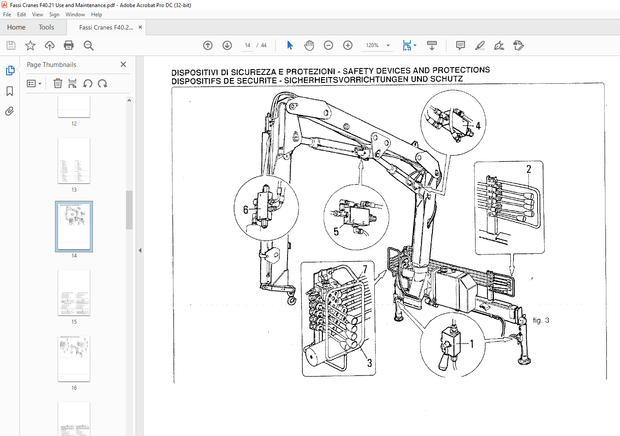Click the thumbnails panel scrollbar handle
The width and height of the screenshot is (620, 436).
tap(129, 210)
